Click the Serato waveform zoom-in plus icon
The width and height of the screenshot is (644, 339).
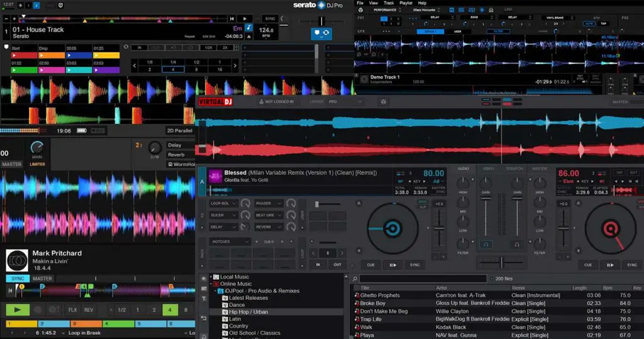[14, 18]
